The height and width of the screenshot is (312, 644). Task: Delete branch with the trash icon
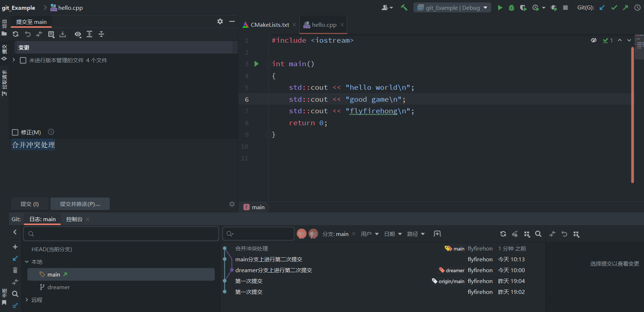[15, 270]
